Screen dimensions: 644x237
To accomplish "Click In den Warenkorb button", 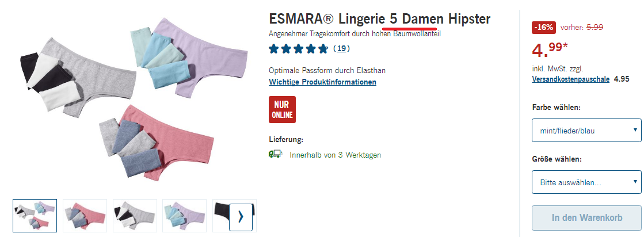I will coord(586,217).
